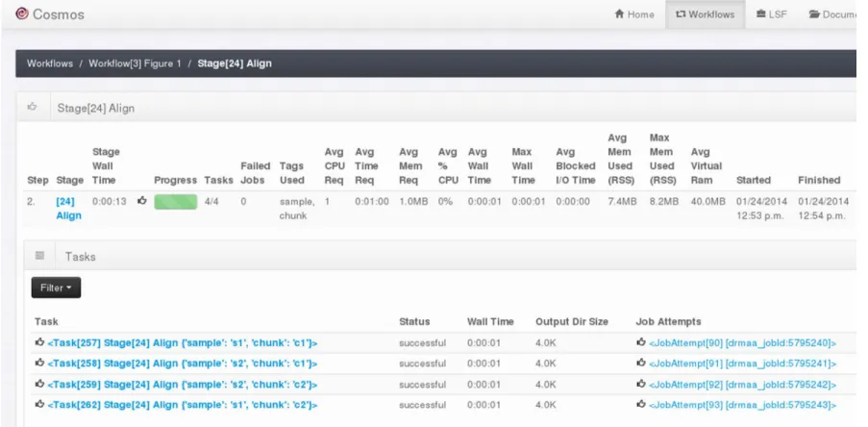
Task: Click thumbs-up icon beside JobAttempt[91]
Action: [641, 363]
